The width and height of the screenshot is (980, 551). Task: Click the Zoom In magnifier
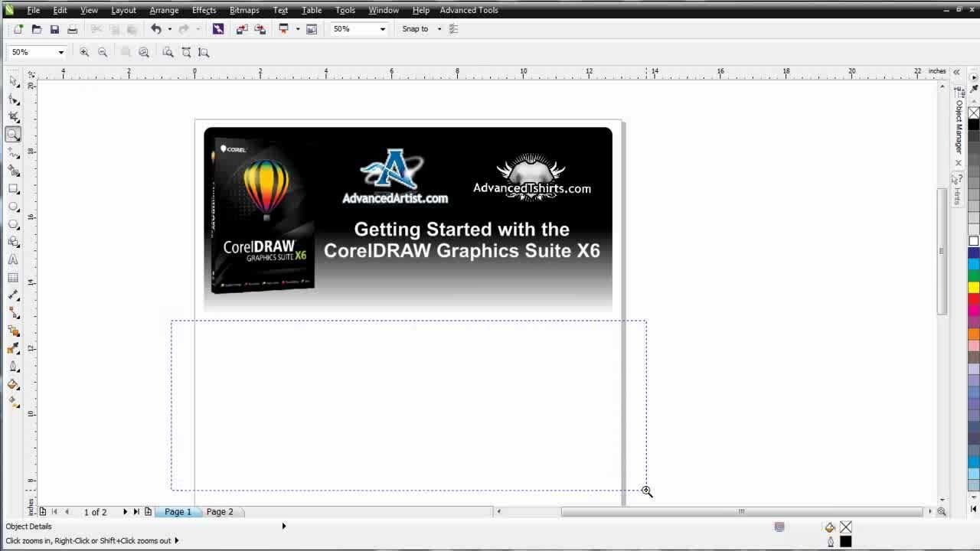pos(84,52)
